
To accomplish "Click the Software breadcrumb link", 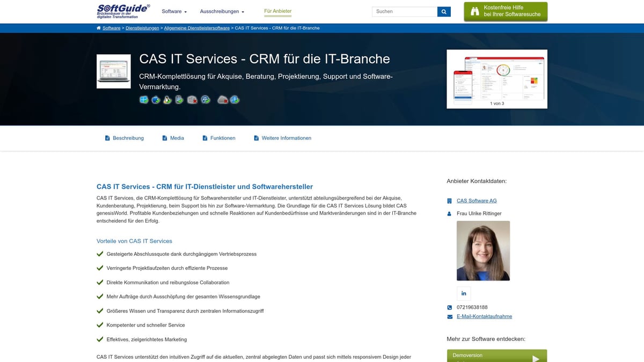I will (x=112, y=28).
